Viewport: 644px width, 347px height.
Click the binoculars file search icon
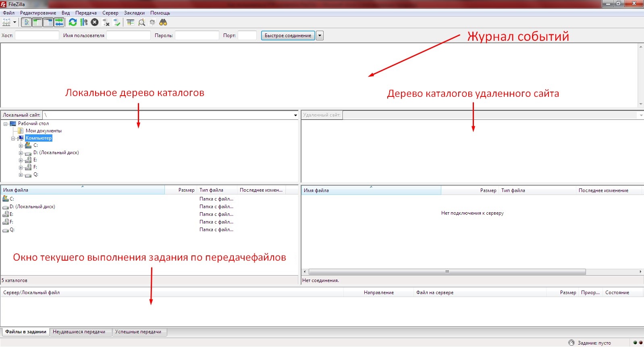point(163,23)
